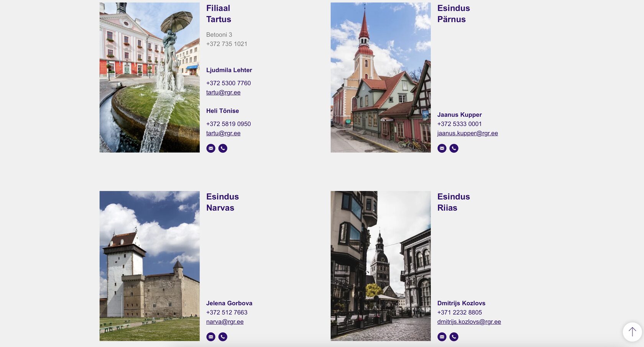Screen dimensions: 644x347
Task: Click the name Heli Tõnise
Action: [x=223, y=111]
